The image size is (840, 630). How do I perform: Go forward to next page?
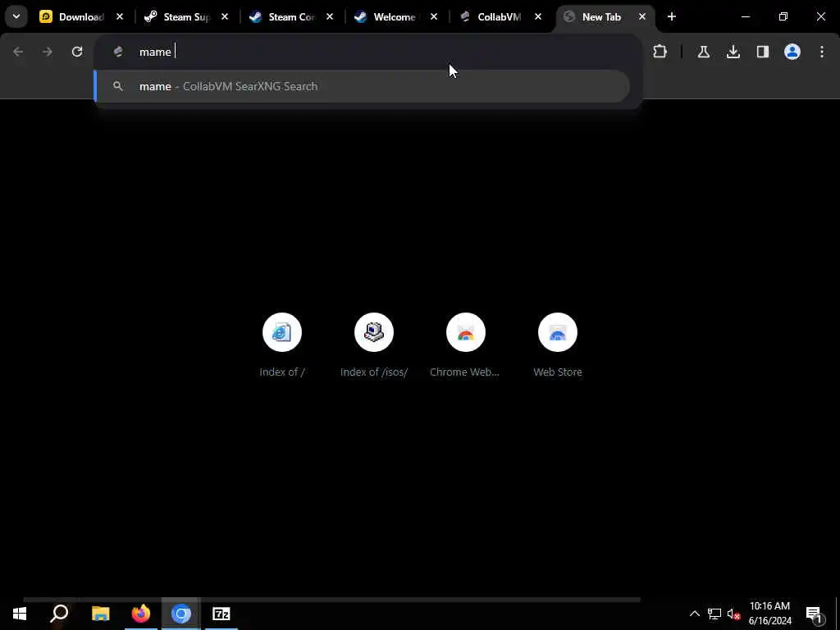click(47, 52)
